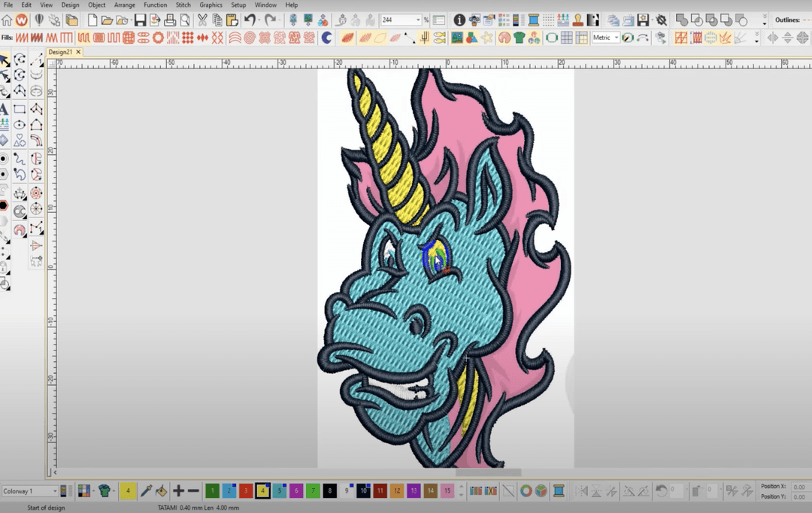This screenshot has width=812, height=513.
Task: Add a color with the plus icon
Action: tap(179, 490)
